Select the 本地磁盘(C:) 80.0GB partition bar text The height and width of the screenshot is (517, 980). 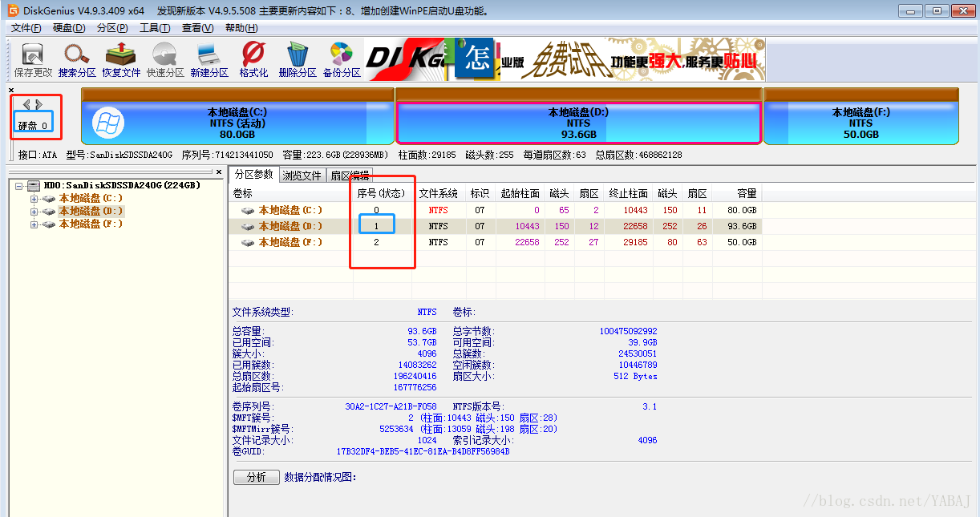point(237,123)
